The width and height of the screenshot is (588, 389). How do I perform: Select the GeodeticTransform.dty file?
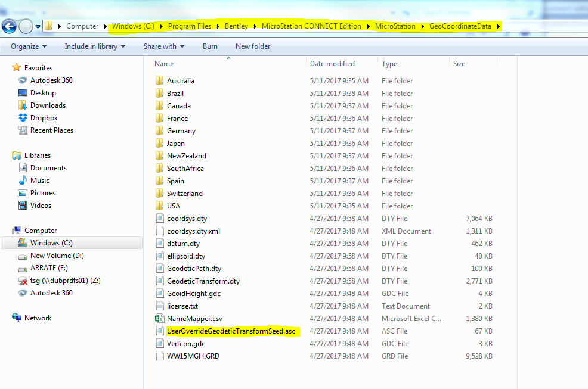pyautogui.click(x=197, y=281)
